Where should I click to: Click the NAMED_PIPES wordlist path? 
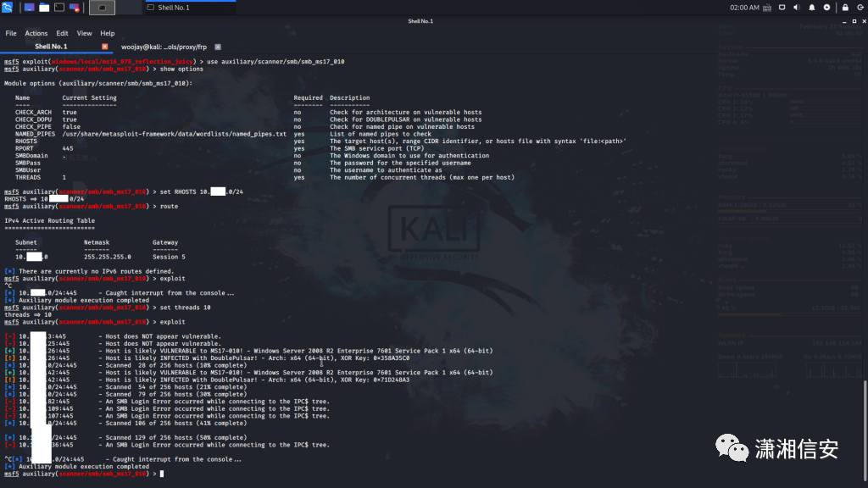pos(174,134)
